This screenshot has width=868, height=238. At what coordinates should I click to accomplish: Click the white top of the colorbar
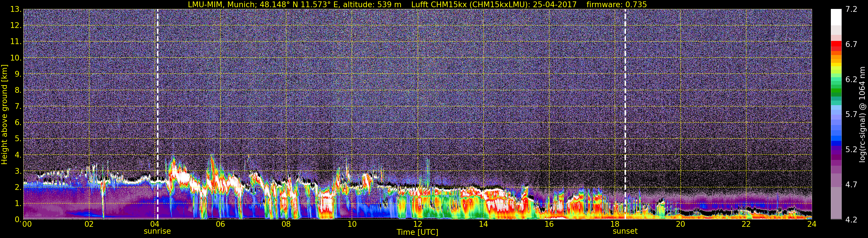point(836,17)
